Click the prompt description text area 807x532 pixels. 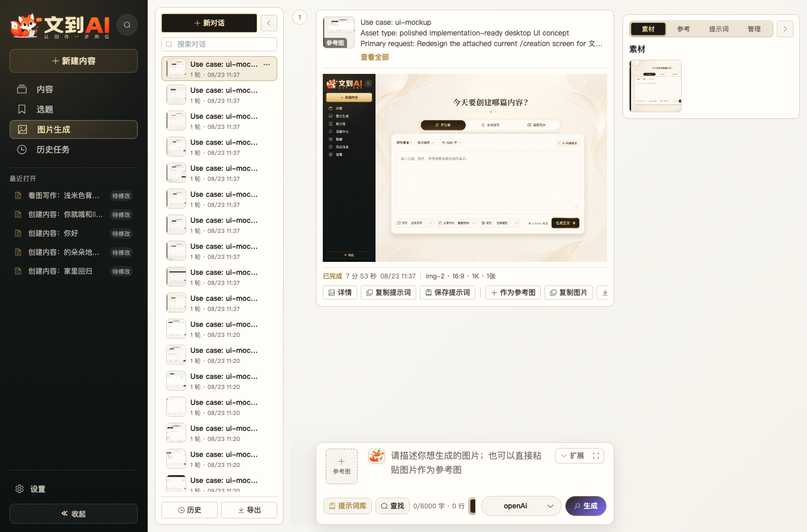(467, 463)
